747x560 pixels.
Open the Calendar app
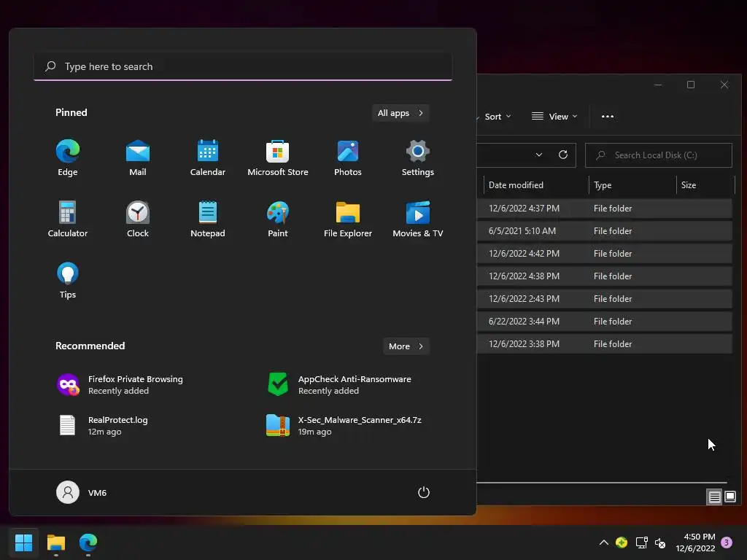(208, 158)
